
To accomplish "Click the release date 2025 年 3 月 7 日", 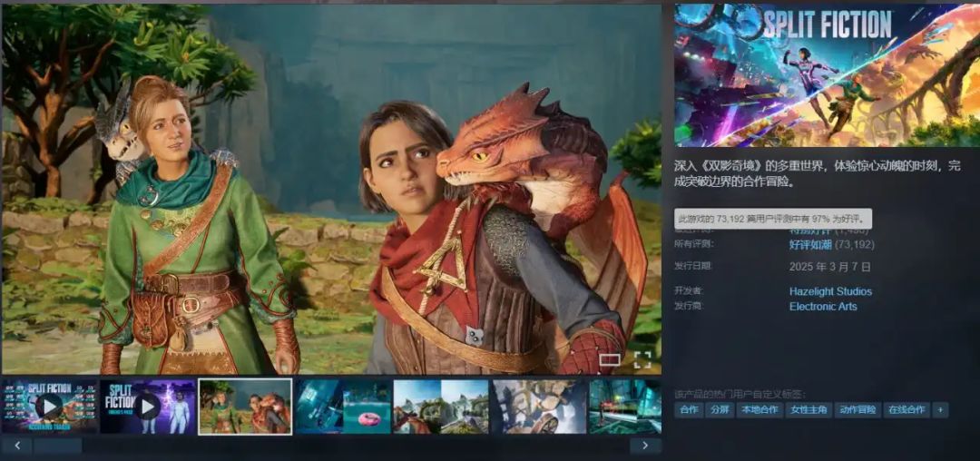I will pyautogui.click(x=830, y=267).
